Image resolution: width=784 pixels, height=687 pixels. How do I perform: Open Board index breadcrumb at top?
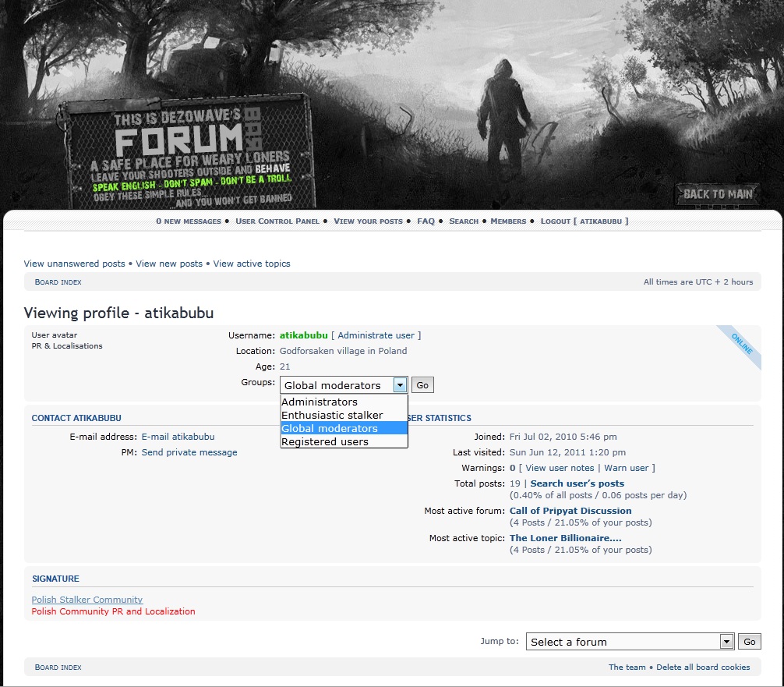(58, 282)
